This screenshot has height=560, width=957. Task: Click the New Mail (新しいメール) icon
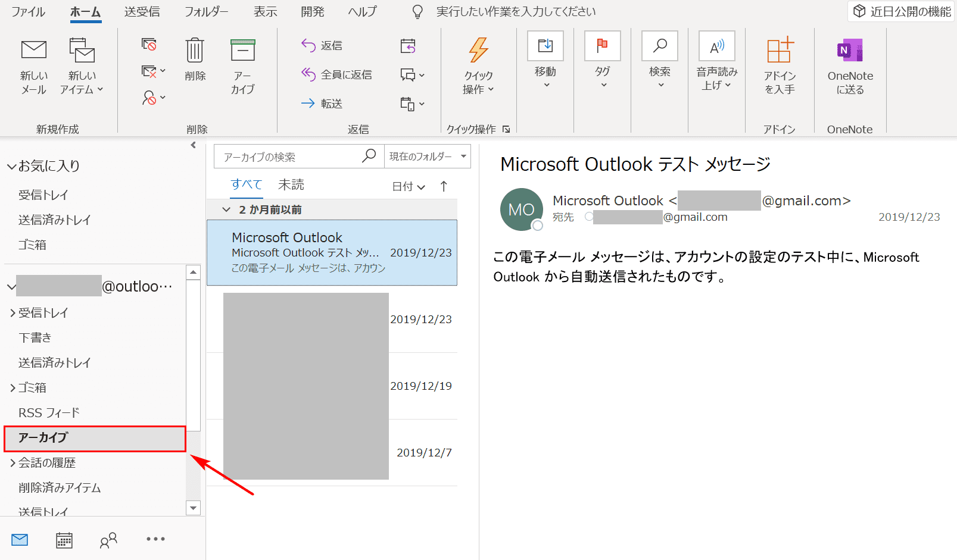[x=34, y=51]
